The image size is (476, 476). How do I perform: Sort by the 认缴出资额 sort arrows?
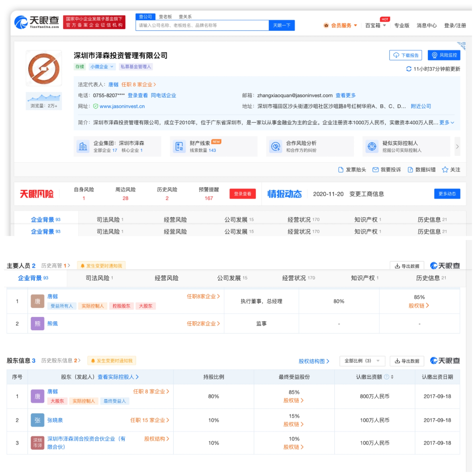[392, 377]
